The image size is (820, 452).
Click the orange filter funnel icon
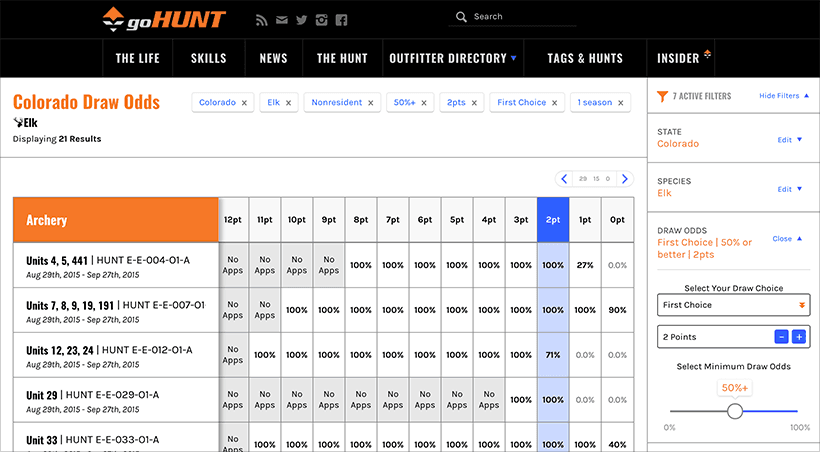click(662, 96)
